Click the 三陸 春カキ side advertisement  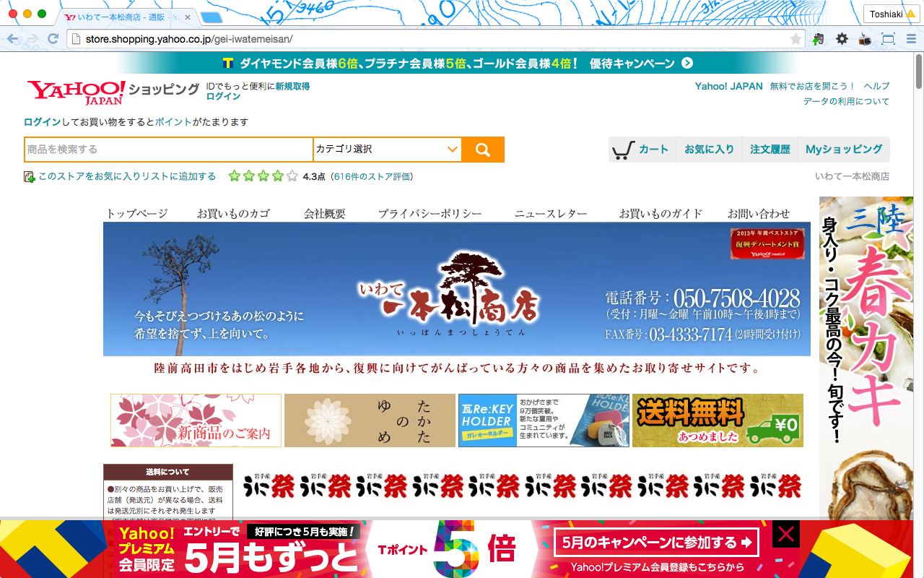coord(866,358)
